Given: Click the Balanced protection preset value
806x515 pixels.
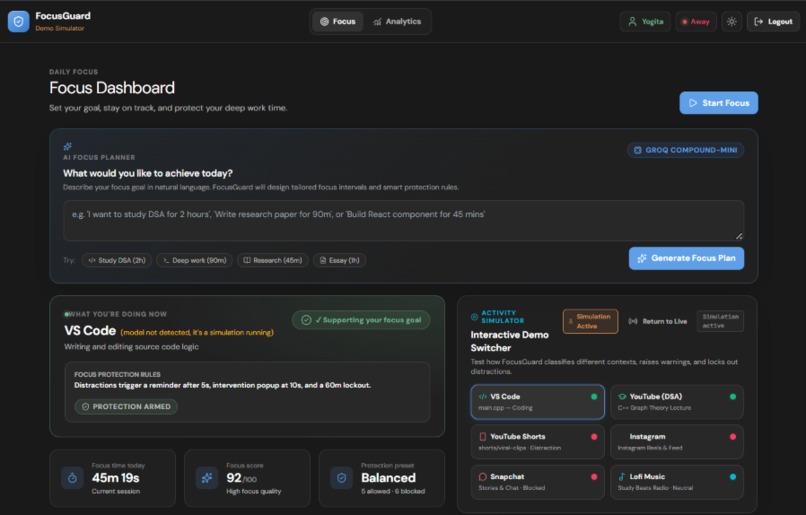Looking at the screenshot, I should point(388,478).
